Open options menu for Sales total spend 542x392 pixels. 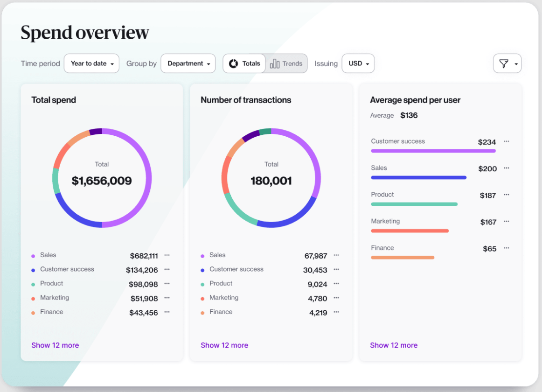tap(167, 255)
